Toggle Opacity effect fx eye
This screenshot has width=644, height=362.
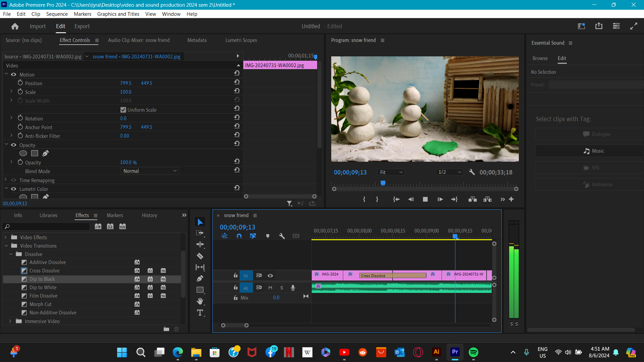[x=14, y=145]
